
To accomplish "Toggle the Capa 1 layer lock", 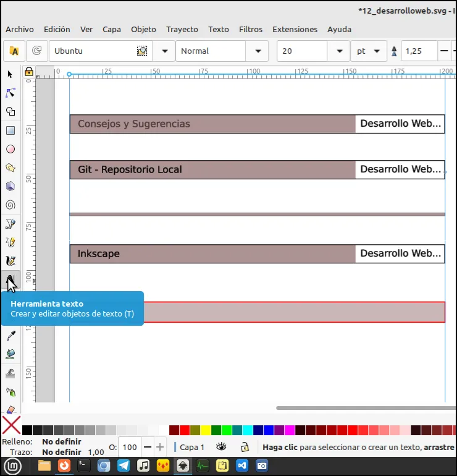I will point(245,447).
